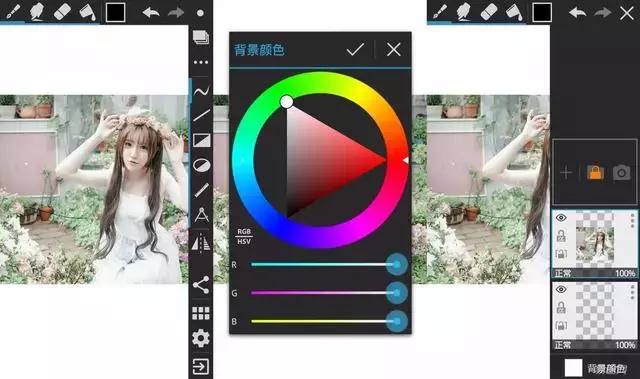
Task: Confirm background color with the checkmark
Action: (x=355, y=49)
